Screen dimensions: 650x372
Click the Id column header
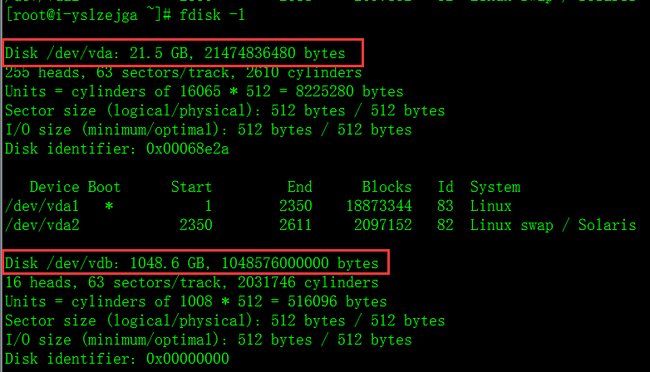(446, 187)
